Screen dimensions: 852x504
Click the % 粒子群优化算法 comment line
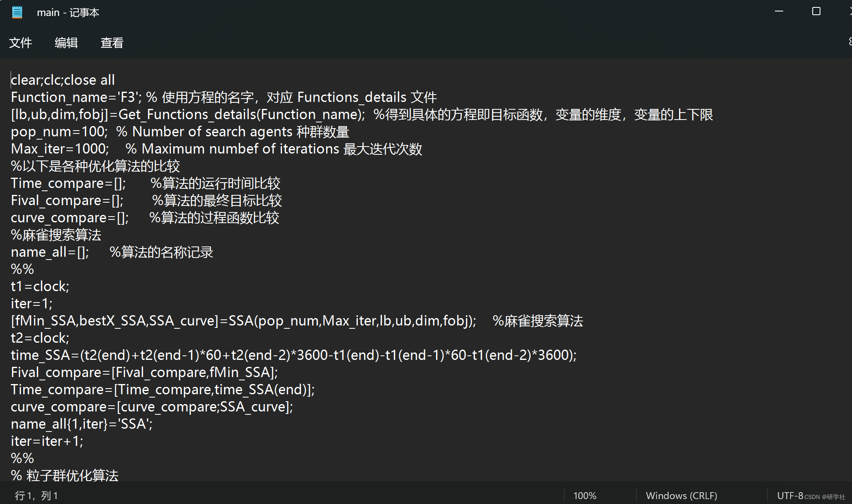pos(65,476)
